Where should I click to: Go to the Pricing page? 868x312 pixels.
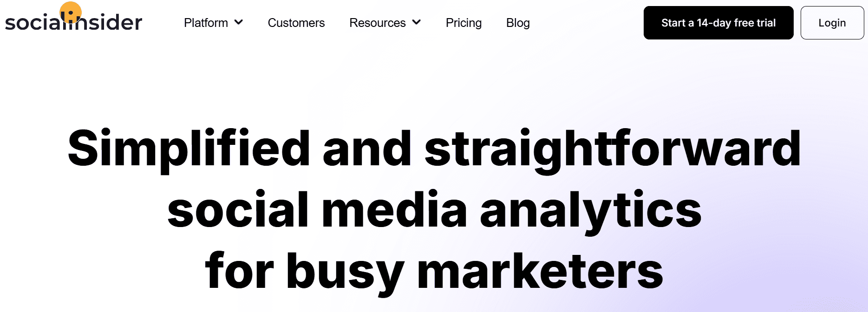pyautogui.click(x=463, y=22)
